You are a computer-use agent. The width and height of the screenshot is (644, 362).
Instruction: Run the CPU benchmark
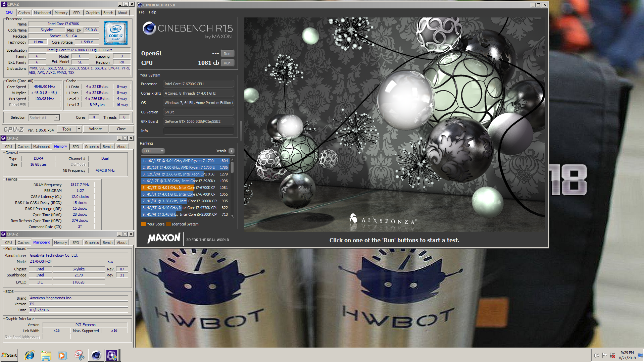click(227, 63)
